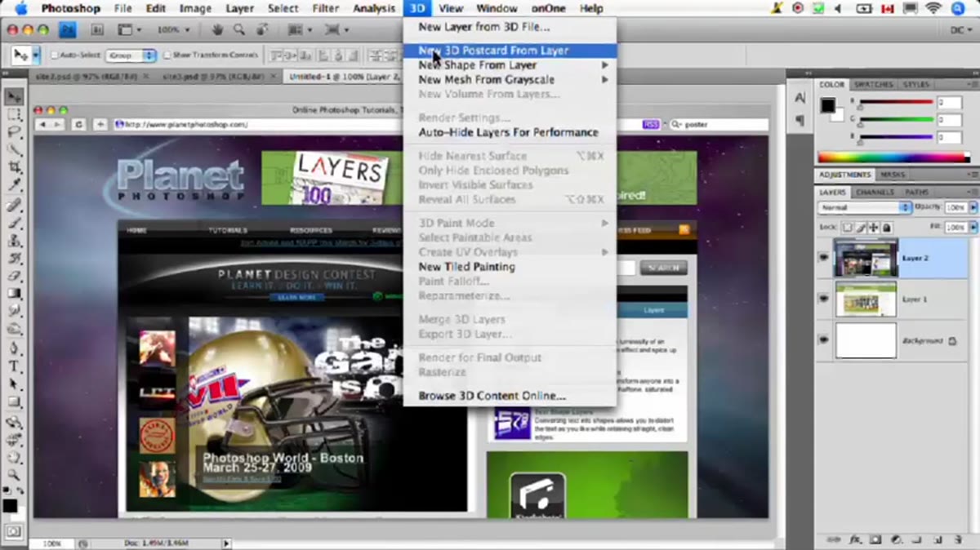980x550 pixels.
Task: Choose New Layer from 3D File
Action: pyautogui.click(x=483, y=27)
